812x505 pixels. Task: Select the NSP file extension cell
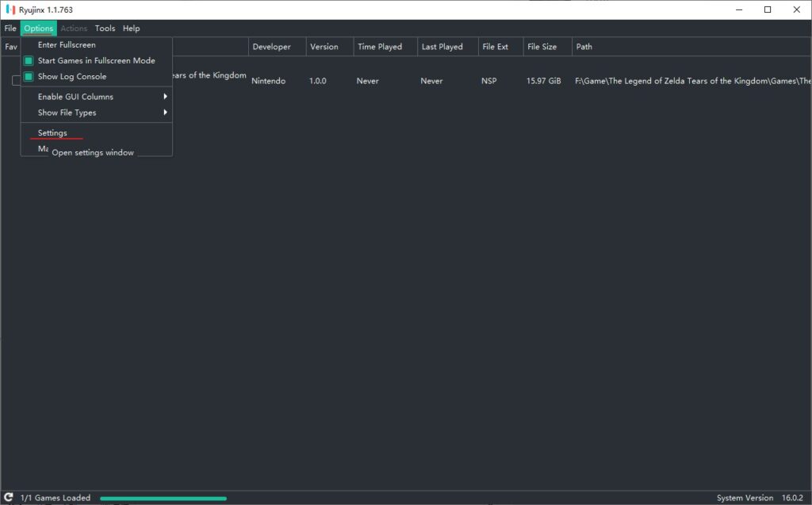point(488,81)
